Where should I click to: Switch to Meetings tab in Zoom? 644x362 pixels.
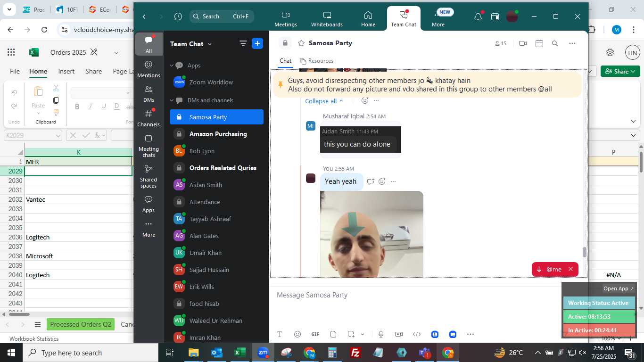click(x=286, y=19)
